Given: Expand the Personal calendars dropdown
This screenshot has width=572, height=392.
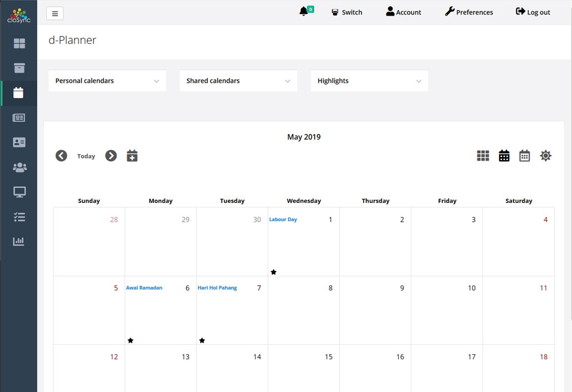Looking at the screenshot, I should [107, 81].
